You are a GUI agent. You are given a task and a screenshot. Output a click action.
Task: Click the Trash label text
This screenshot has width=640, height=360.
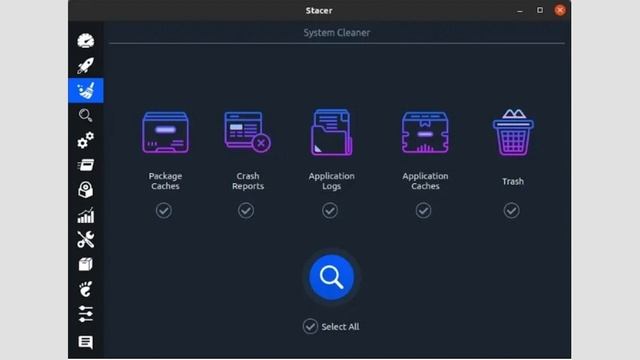(x=513, y=181)
